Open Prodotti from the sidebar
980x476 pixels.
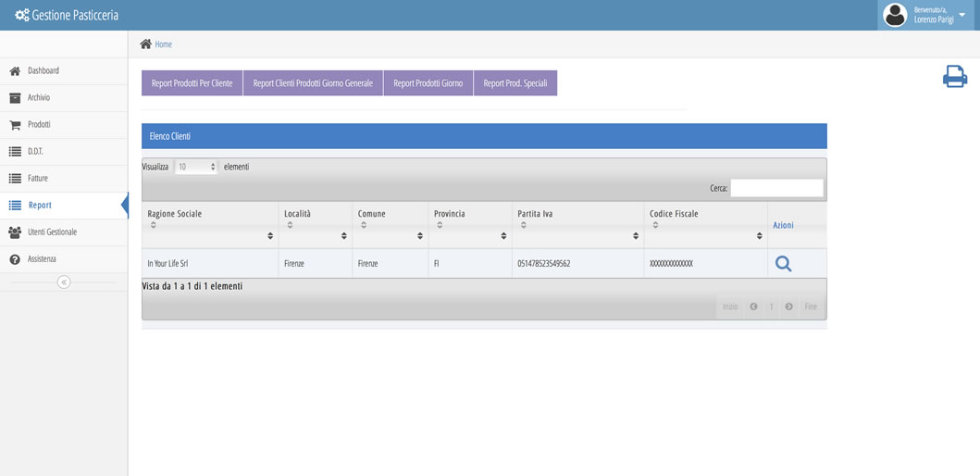point(39,124)
